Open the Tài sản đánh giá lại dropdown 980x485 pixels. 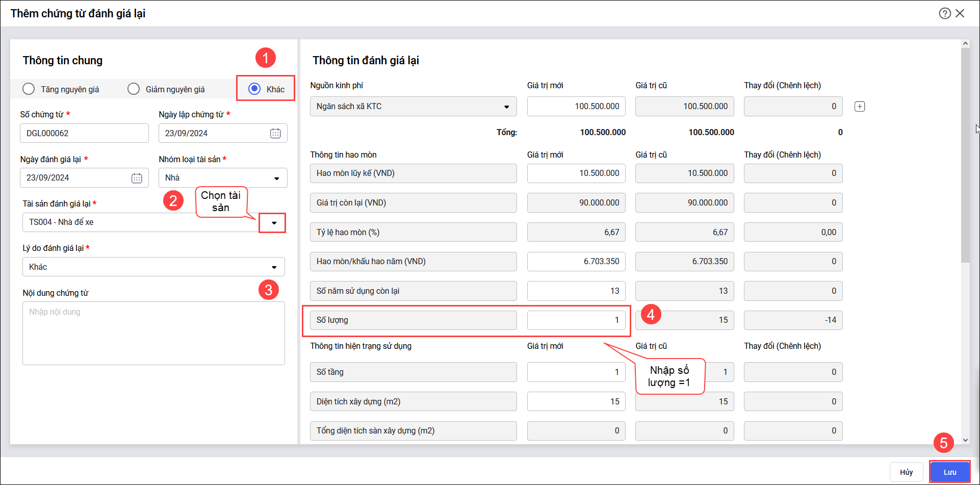[274, 223]
